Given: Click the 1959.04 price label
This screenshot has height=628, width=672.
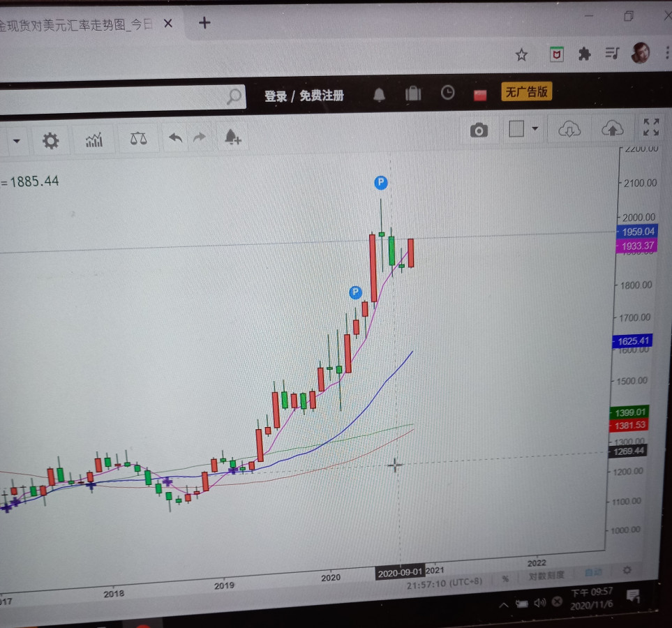Looking at the screenshot, I should click(637, 232).
